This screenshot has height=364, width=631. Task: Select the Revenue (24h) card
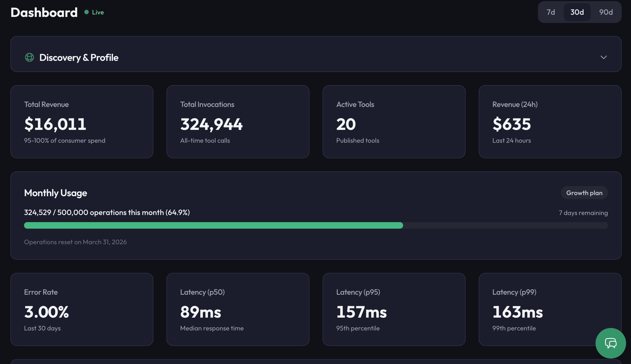click(x=550, y=122)
